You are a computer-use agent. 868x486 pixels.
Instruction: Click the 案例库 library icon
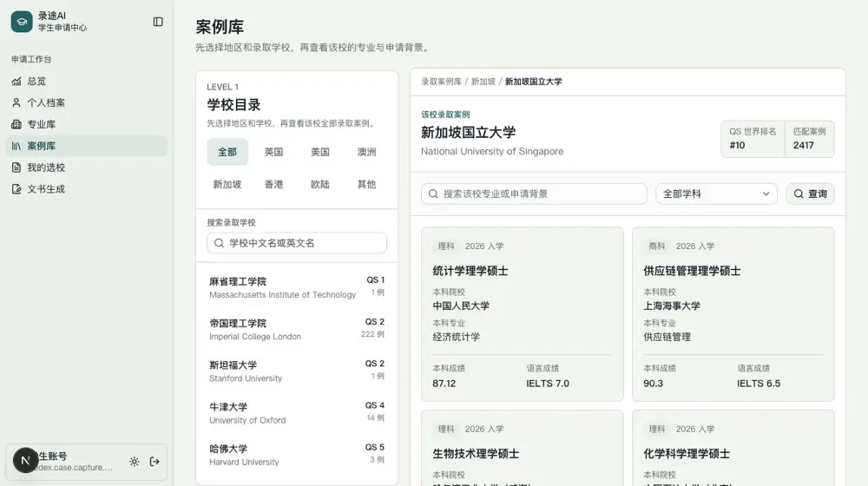(16, 146)
